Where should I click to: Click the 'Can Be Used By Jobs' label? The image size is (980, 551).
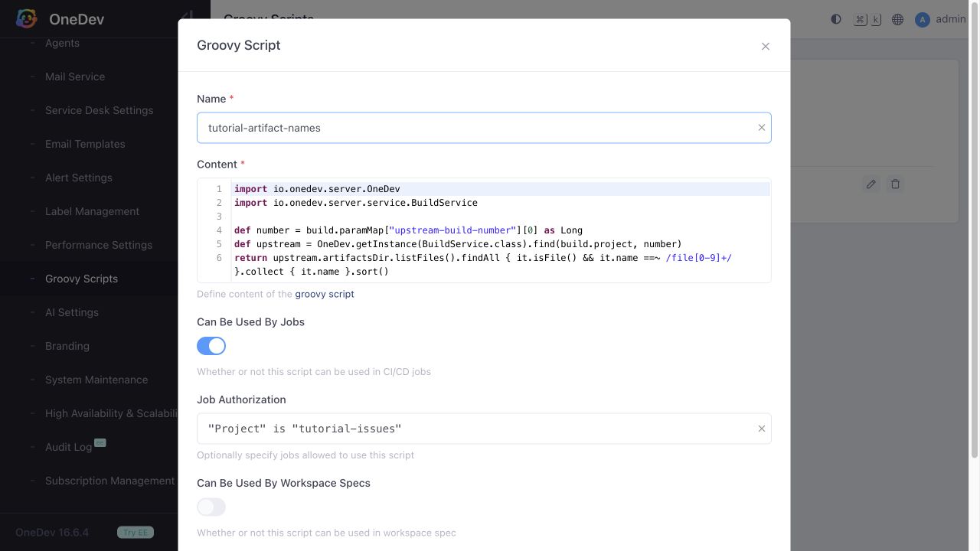tap(250, 322)
